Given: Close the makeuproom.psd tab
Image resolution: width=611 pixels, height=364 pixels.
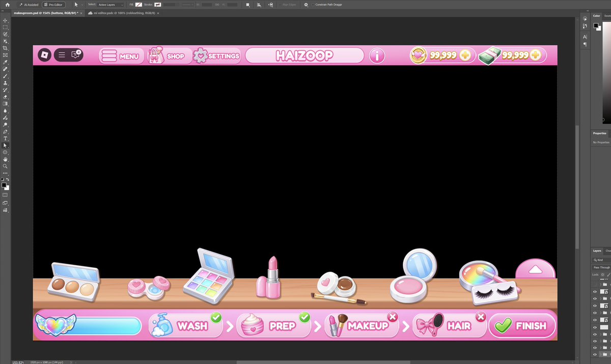Looking at the screenshot, I should [80, 13].
